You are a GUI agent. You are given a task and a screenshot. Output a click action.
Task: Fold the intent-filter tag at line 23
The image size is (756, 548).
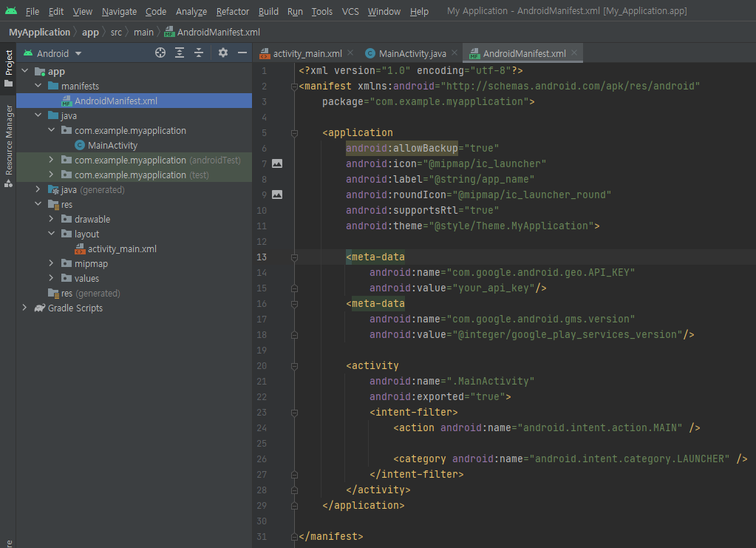(294, 413)
